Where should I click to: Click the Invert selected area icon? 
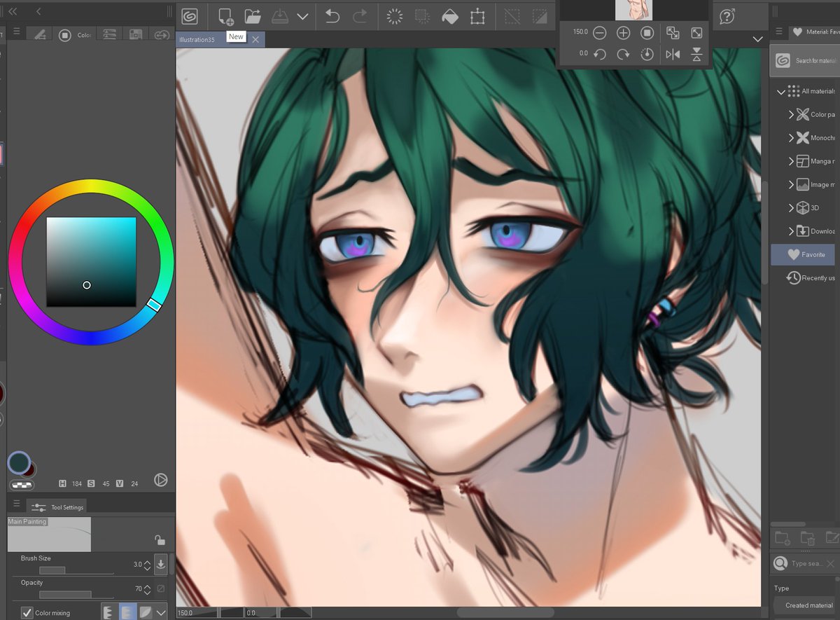point(540,16)
